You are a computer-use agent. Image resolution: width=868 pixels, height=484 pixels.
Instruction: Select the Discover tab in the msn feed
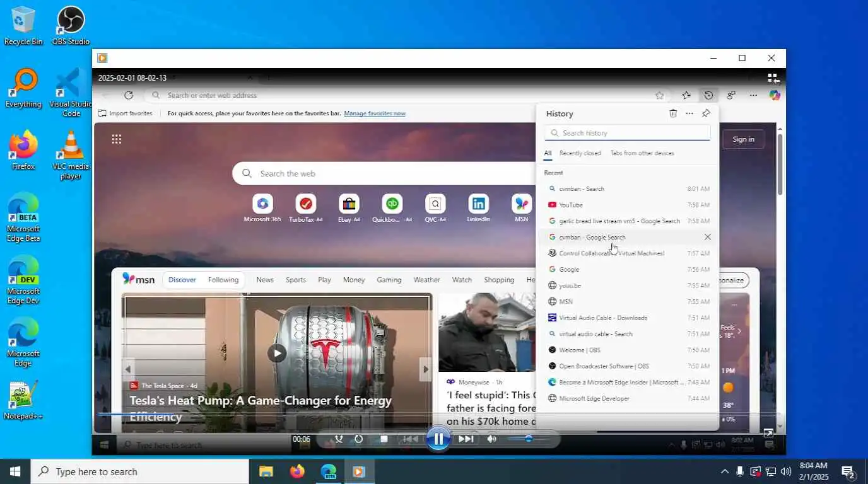[182, 280]
